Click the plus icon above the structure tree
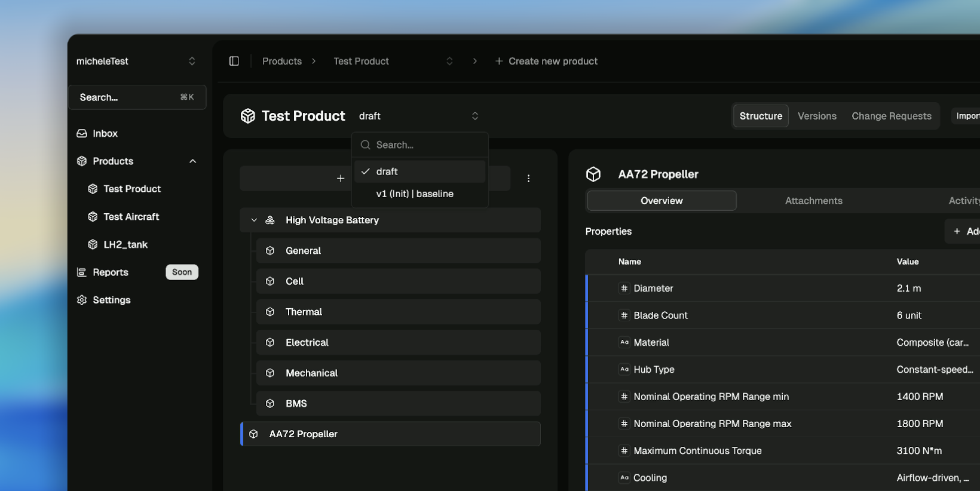Screen dimensions: 980x491 pyautogui.click(x=341, y=179)
